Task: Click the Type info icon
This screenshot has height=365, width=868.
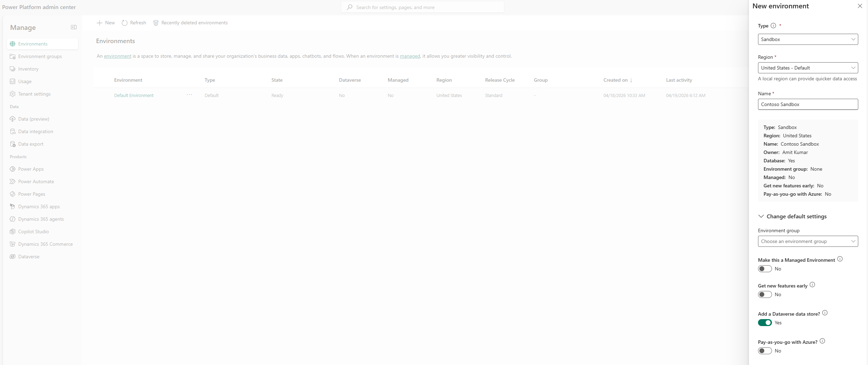Action: point(773,26)
